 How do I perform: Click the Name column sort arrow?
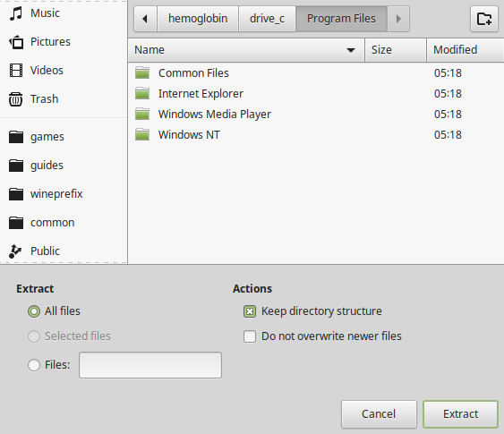click(x=351, y=50)
